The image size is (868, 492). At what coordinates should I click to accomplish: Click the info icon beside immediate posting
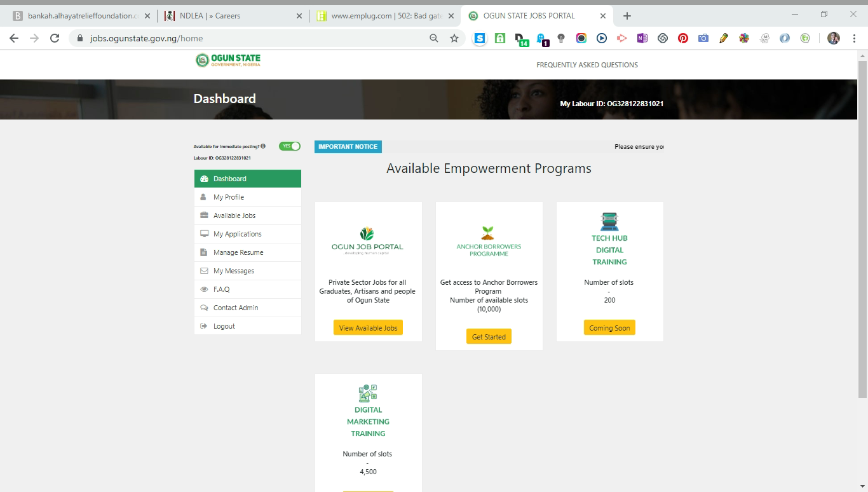[263, 146]
